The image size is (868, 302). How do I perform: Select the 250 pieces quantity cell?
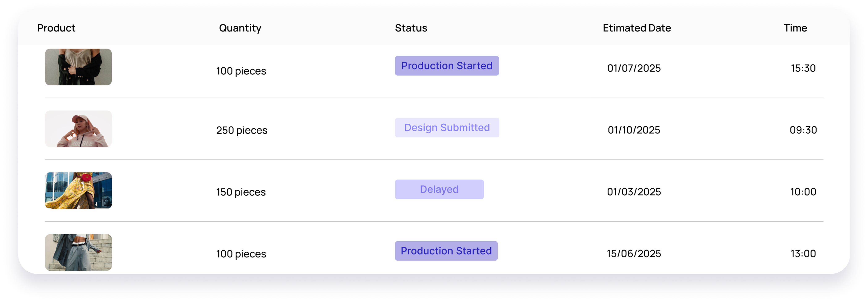[x=242, y=130]
